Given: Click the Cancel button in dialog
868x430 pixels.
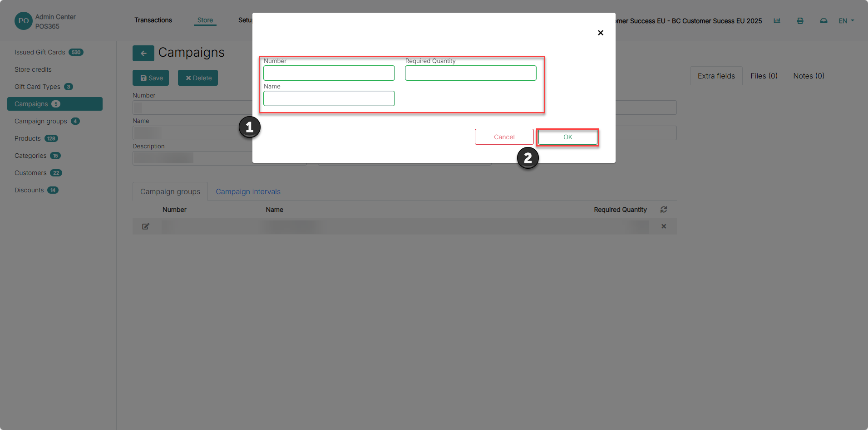Looking at the screenshot, I should 504,137.
